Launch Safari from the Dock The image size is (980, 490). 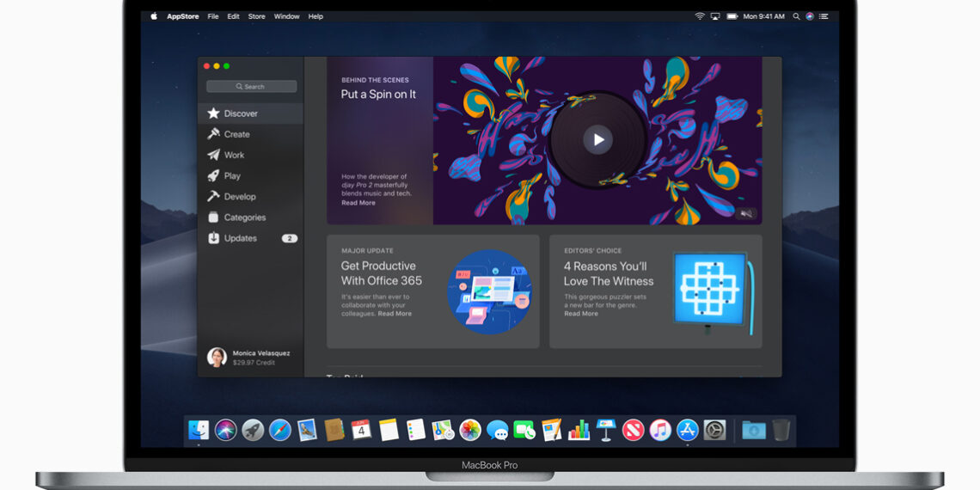(280, 430)
